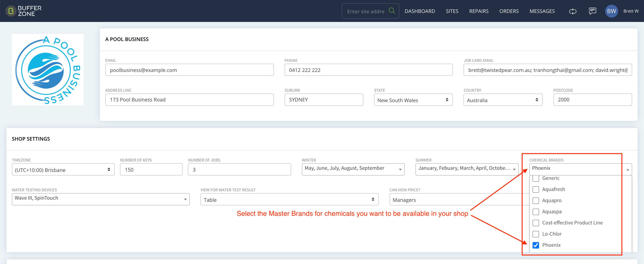Image resolution: width=644 pixels, height=264 pixels.
Task: Open View for Water Test Result dropdown
Action: click(x=289, y=199)
